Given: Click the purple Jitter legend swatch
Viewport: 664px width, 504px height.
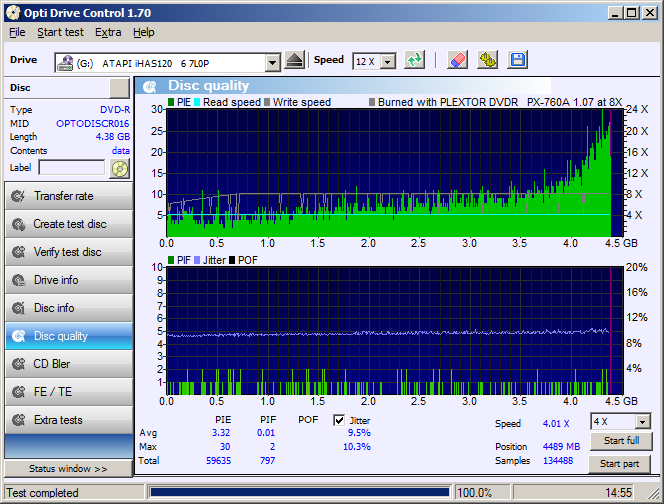Looking at the screenshot, I should point(197,260).
